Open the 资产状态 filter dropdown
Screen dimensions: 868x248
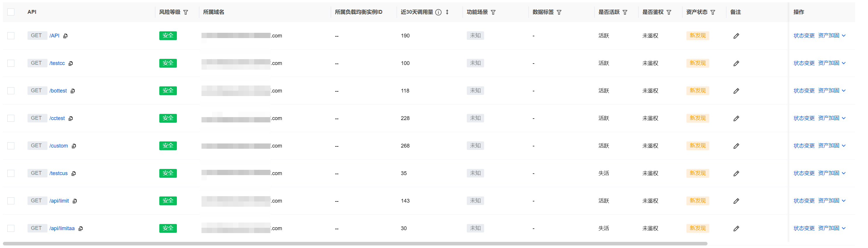713,12
